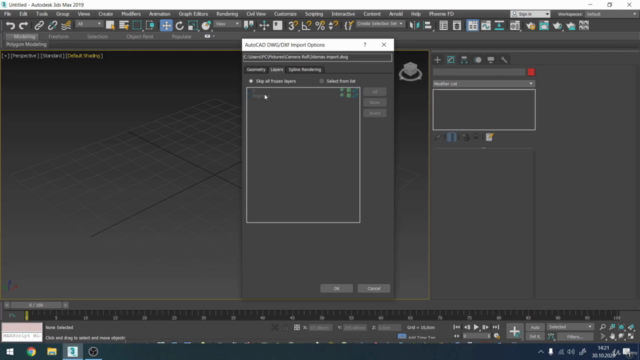Open the Scene Explorer toggle icon
The width and height of the screenshot is (640, 360).
[x=444, y=26]
